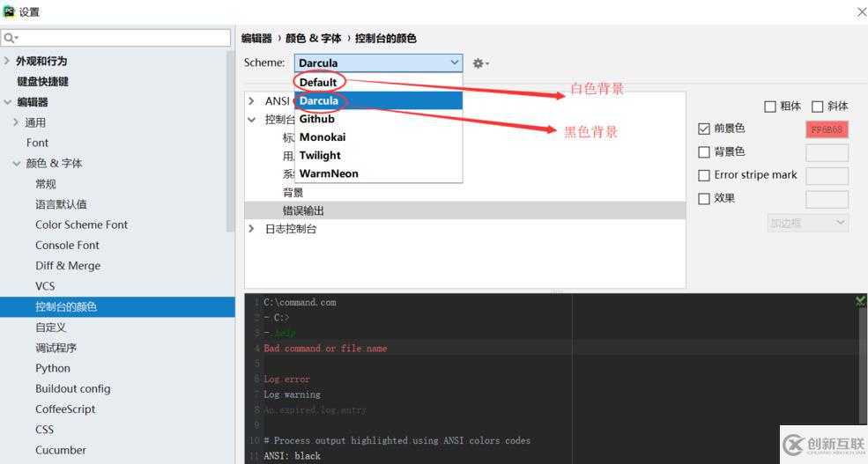Open the VCS color settings page
The height and width of the screenshot is (464, 868).
click(45, 286)
